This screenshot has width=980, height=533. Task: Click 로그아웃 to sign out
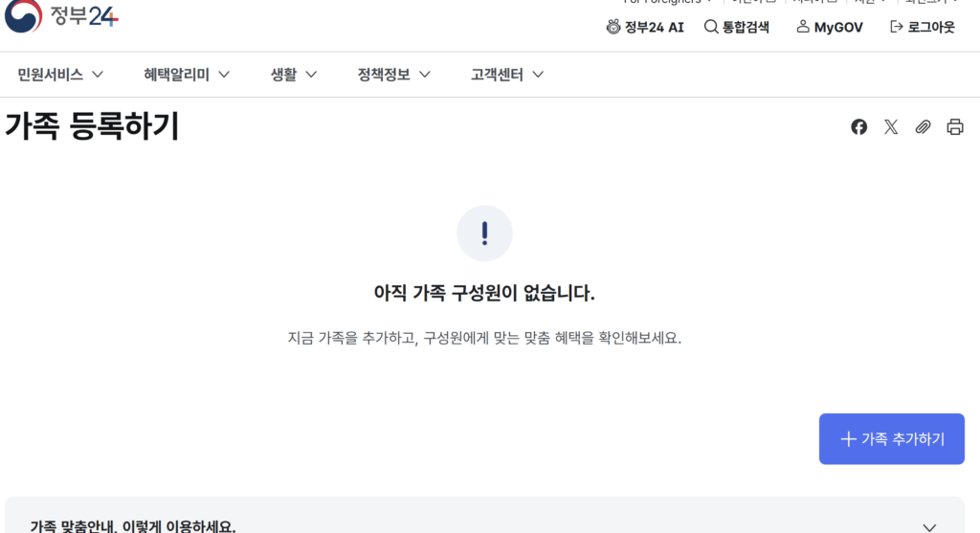923,27
